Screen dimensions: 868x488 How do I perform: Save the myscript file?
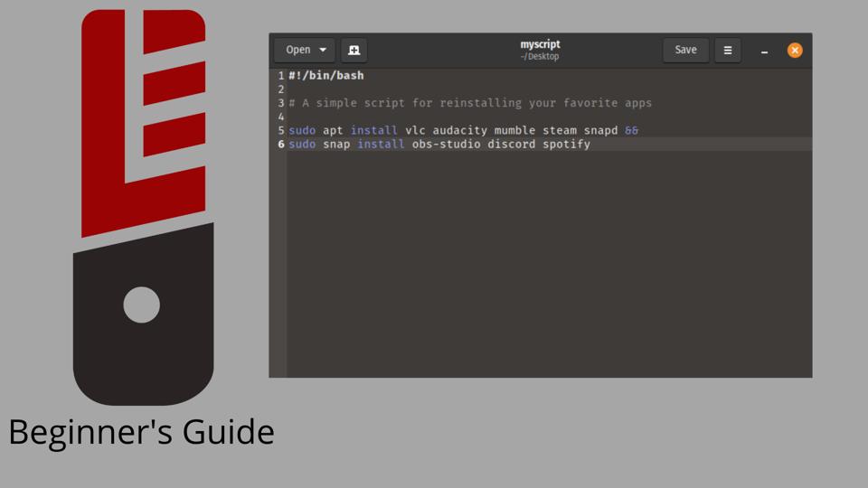pos(685,51)
